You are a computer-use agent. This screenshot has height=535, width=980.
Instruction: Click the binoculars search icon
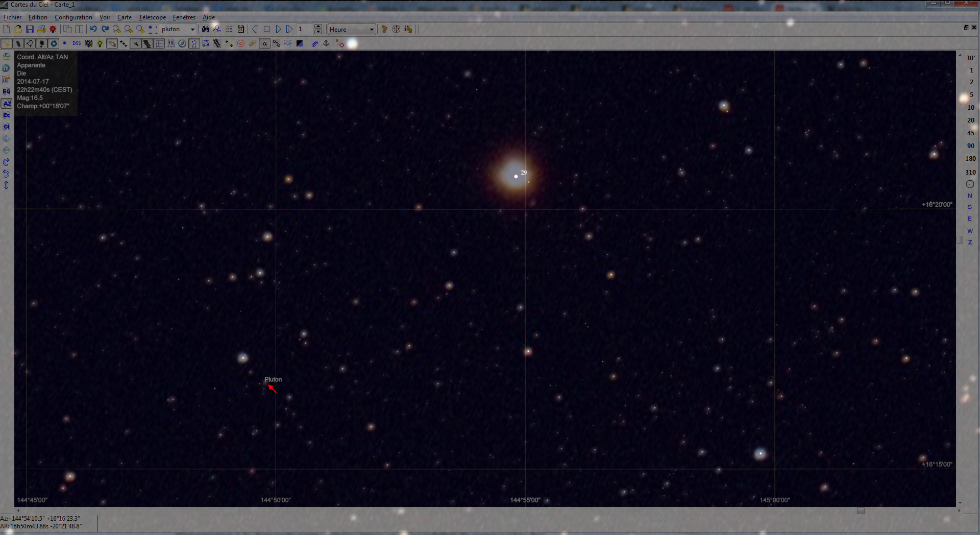point(206,29)
